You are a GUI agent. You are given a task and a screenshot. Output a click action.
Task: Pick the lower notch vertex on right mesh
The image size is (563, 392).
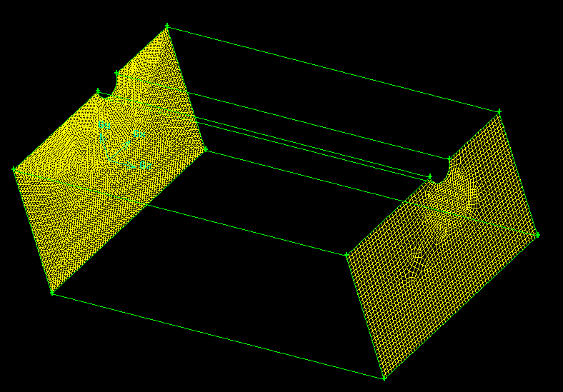(x=430, y=176)
